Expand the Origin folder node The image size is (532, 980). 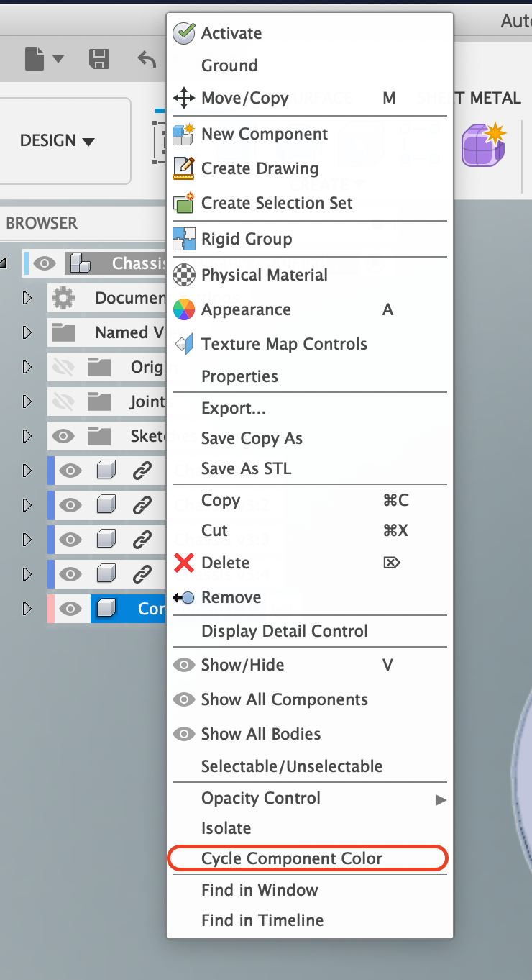[27, 367]
